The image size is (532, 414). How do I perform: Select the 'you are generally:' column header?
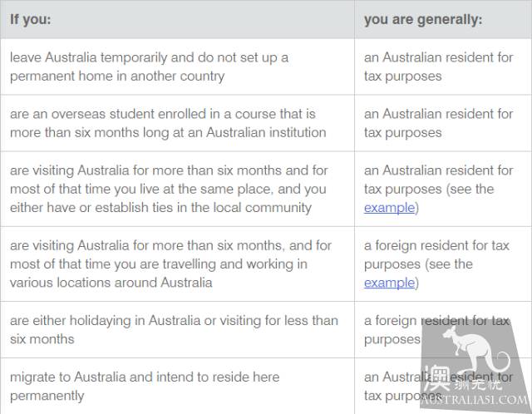(x=423, y=20)
